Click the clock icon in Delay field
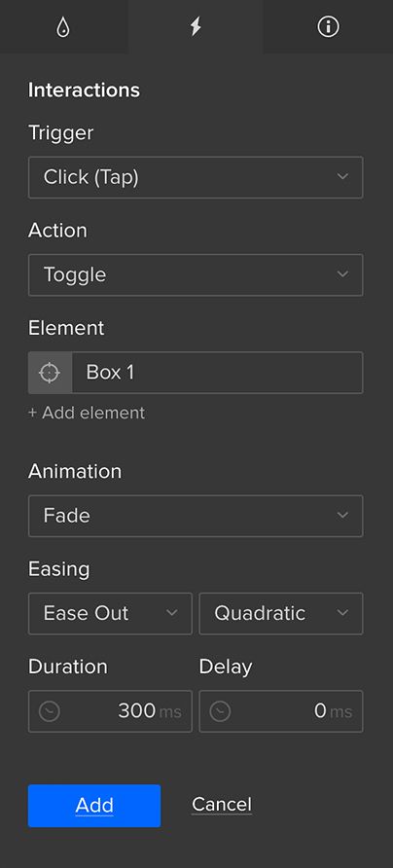Image resolution: width=393 pixels, height=868 pixels. click(220, 711)
